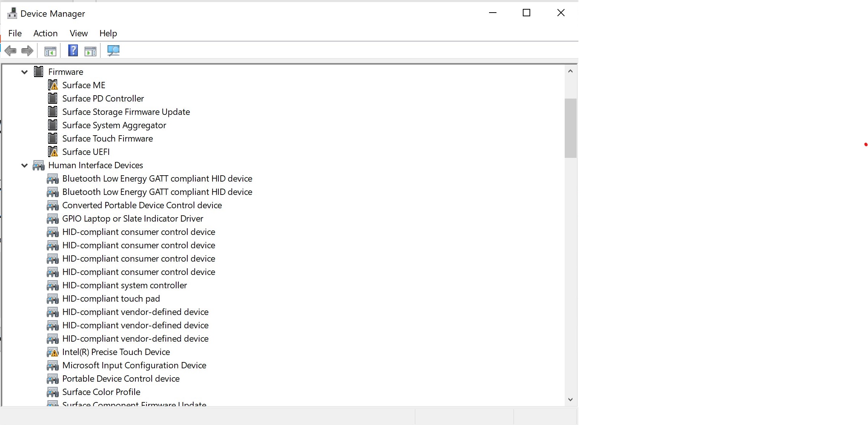Click Intel(R) Precise Touch Device icon
868x425 pixels.
coord(53,352)
